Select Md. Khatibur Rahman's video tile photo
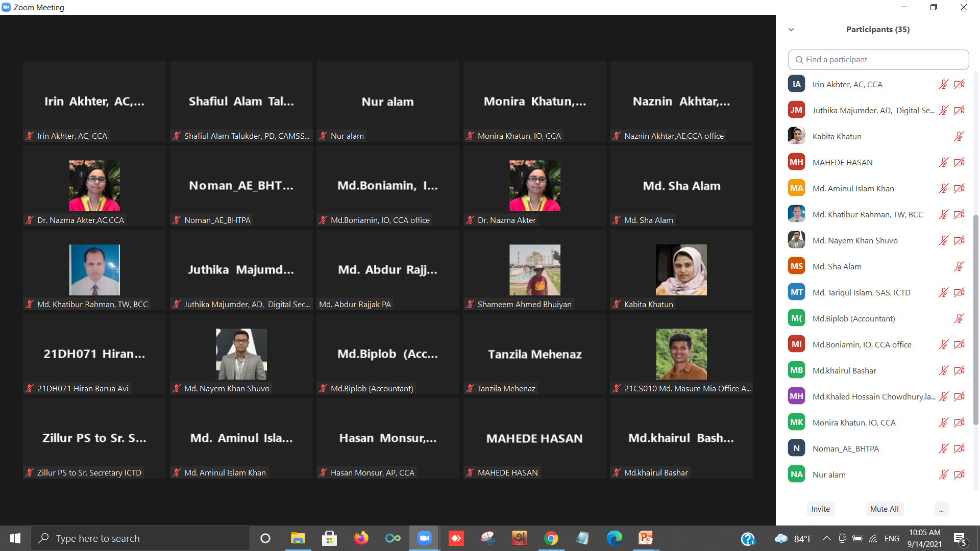 [x=94, y=270]
